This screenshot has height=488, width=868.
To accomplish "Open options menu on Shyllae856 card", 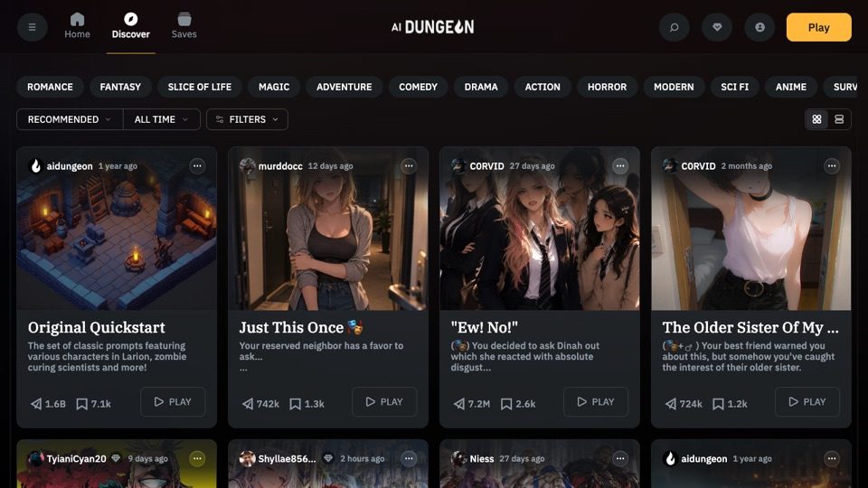I will pyautogui.click(x=409, y=459).
